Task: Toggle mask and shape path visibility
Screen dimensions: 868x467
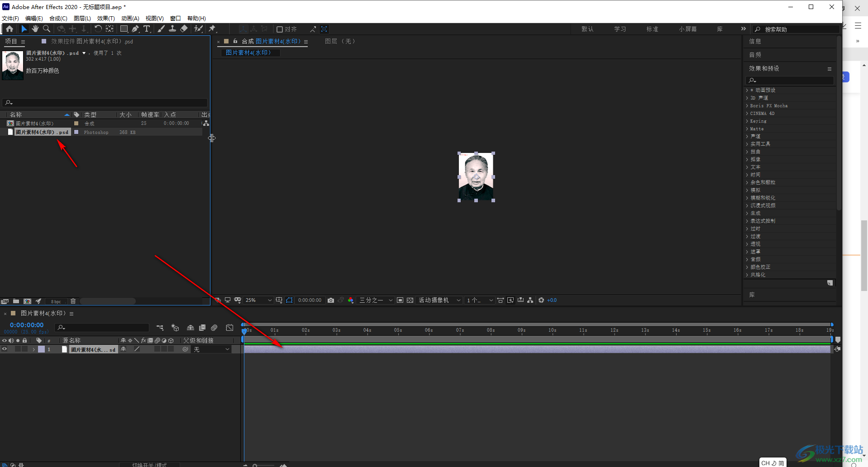Action: tap(290, 300)
